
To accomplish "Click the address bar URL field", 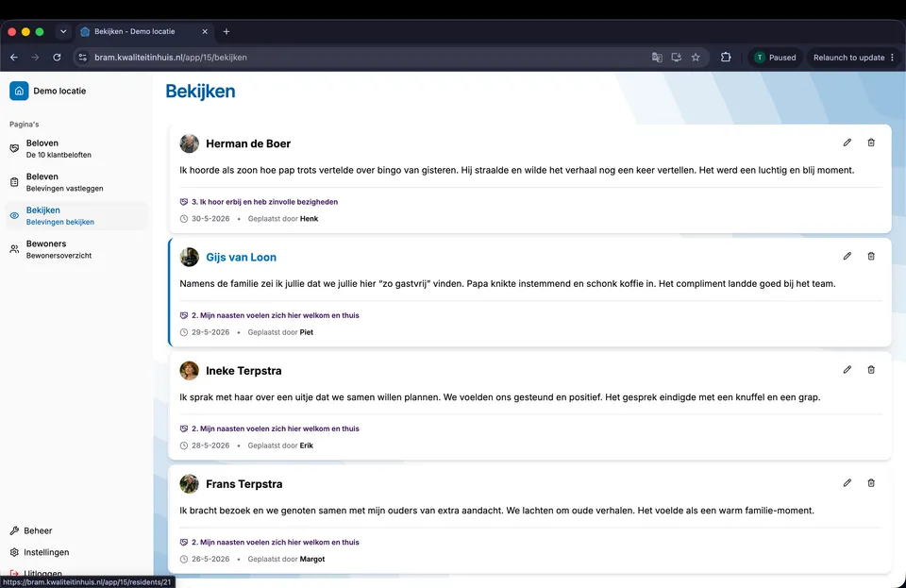I will (x=370, y=58).
